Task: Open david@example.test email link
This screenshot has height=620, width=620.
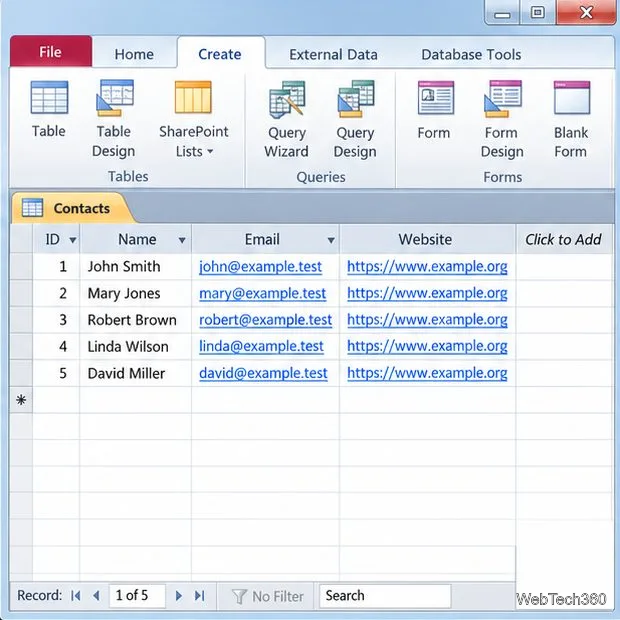Action: tap(263, 373)
